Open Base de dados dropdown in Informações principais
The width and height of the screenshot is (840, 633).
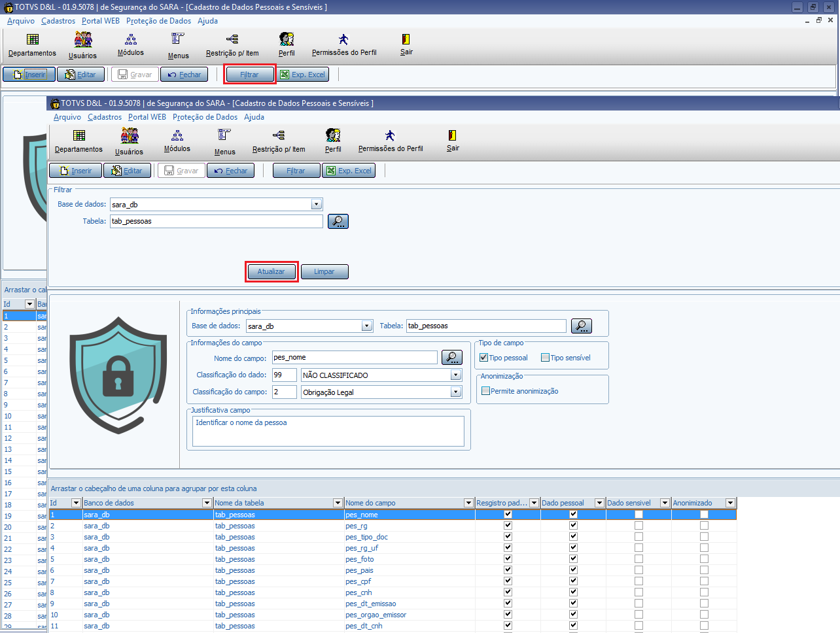(x=367, y=326)
